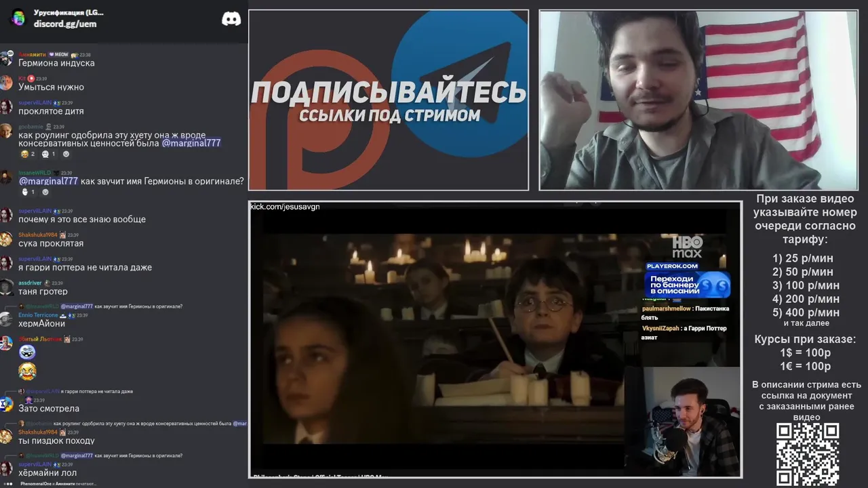The height and width of the screenshot is (488, 868).
Task: Open supervilLAIN's avatar beside 'я гарри поттера не читала'
Action: click(x=6, y=263)
